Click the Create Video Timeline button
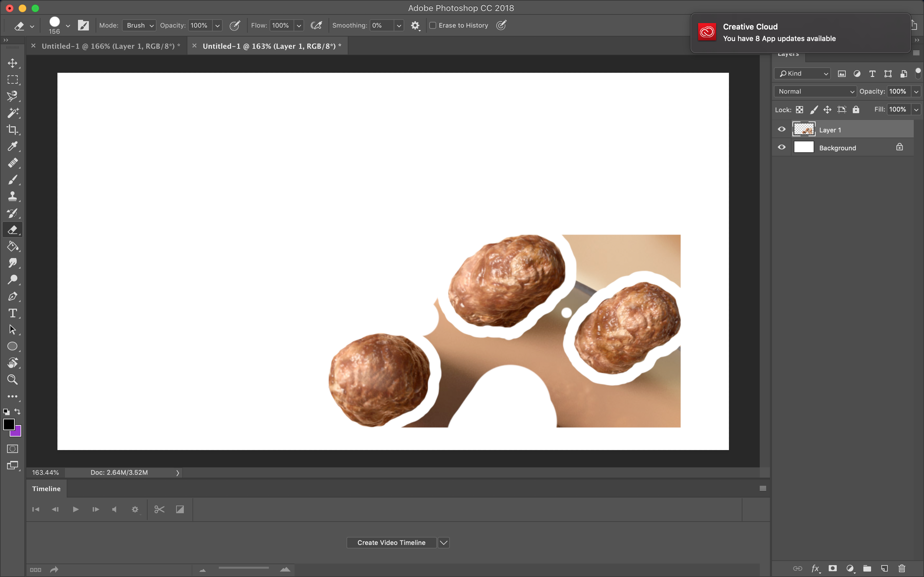Screen dimensions: 924x577 tap(391, 543)
